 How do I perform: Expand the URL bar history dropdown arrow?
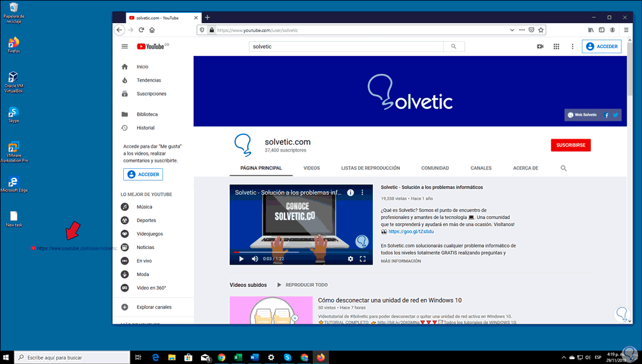point(512,30)
